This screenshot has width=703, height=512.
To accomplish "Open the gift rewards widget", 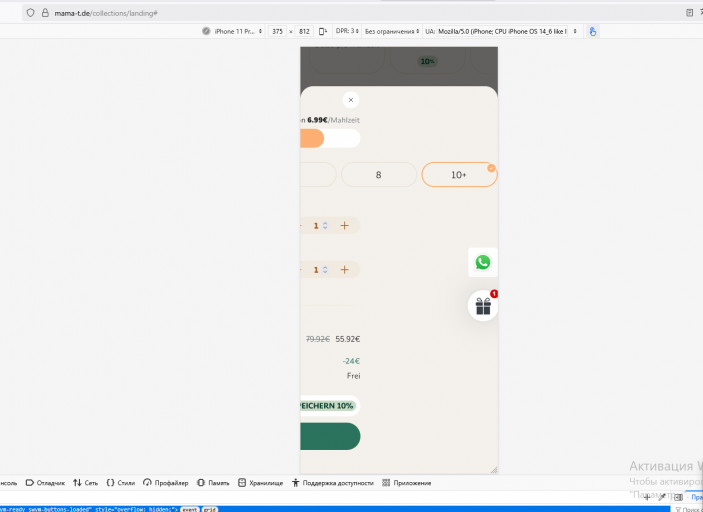I will (483, 306).
